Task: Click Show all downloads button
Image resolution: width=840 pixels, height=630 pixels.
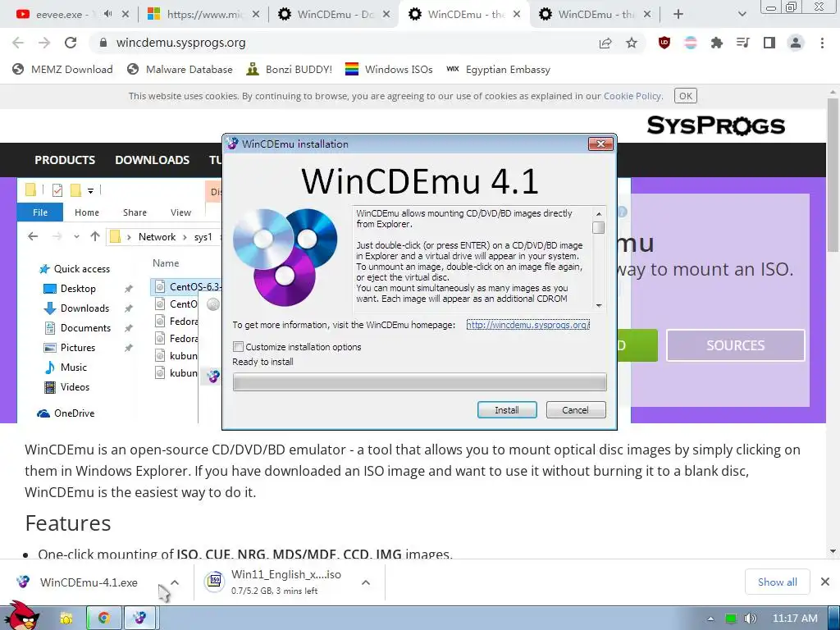Action: click(778, 582)
